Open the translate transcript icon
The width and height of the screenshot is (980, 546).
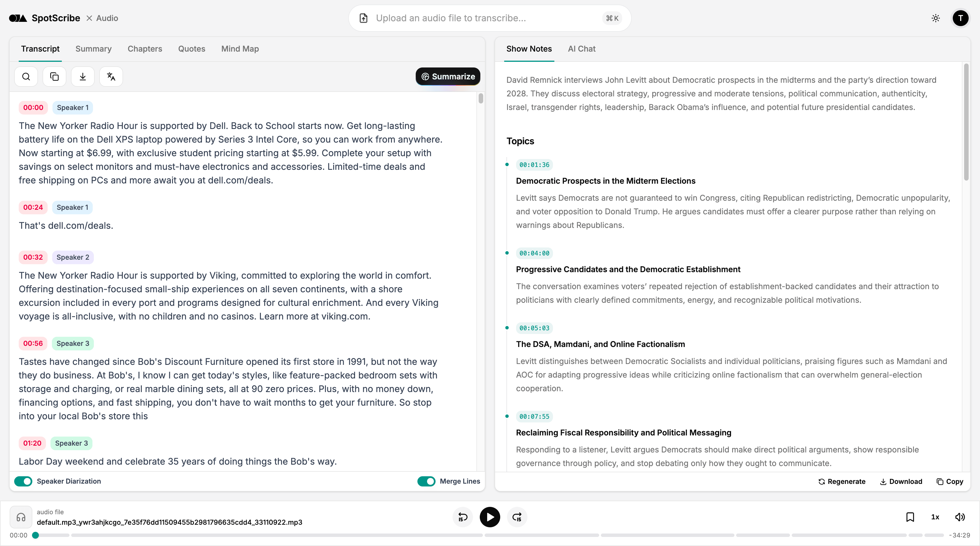pos(111,77)
